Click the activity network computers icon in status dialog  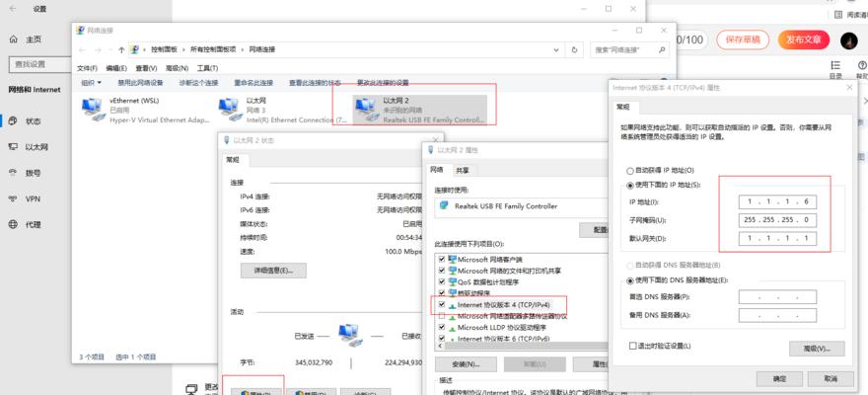click(x=350, y=336)
